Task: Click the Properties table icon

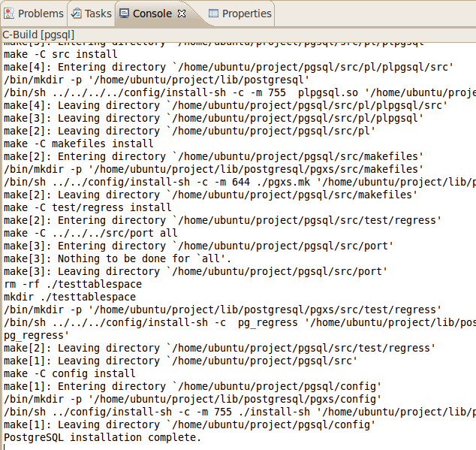Action: click(214, 14)
